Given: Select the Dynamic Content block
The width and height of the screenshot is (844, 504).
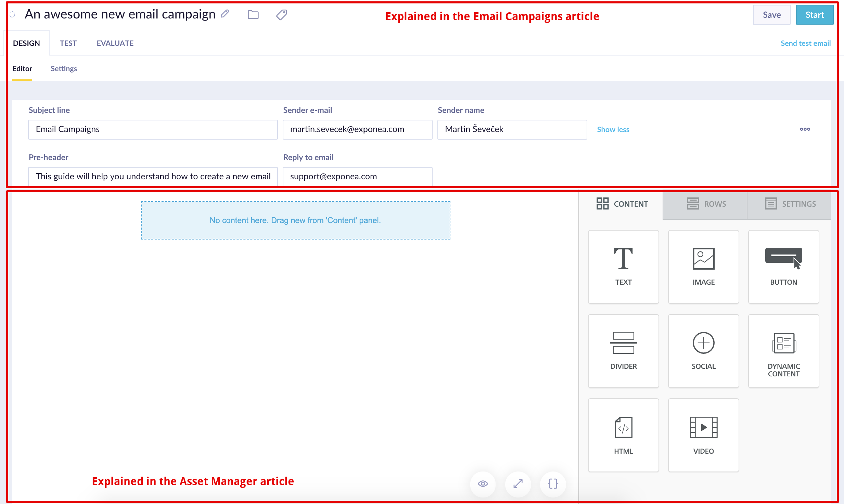Looking at the screenshot, I should [x=783, y=351].
